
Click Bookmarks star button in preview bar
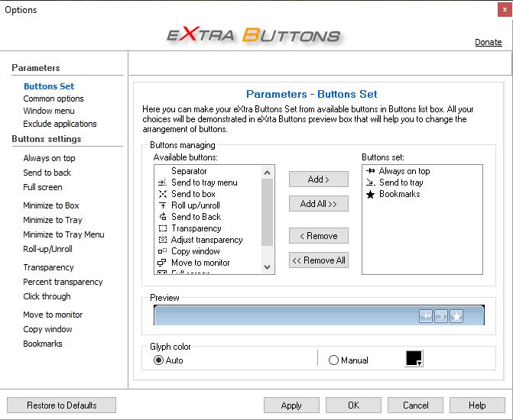tap(456, 316)
